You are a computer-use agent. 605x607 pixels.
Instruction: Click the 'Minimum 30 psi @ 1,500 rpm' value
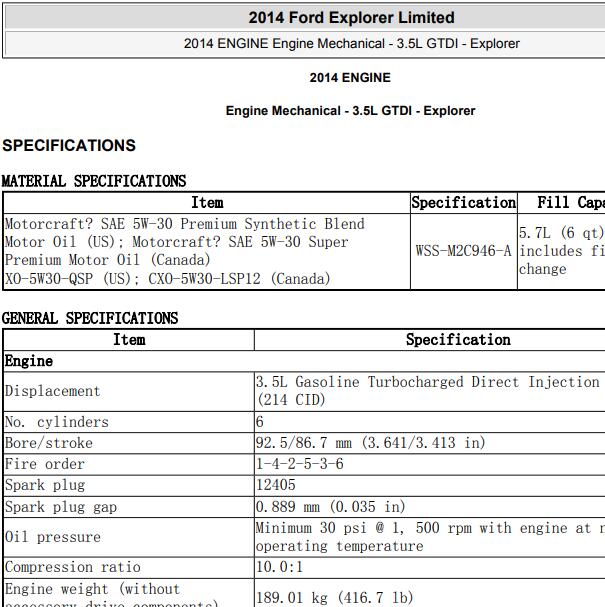tap(430, 537)
